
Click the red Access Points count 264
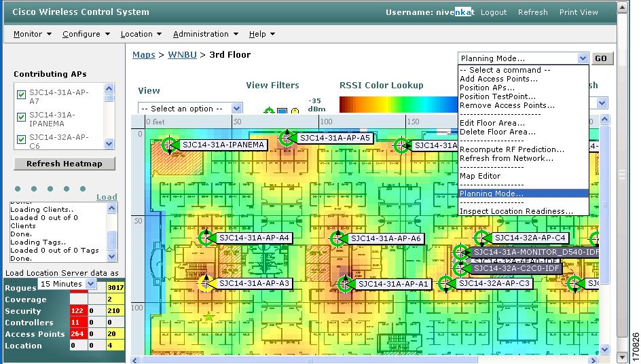77,333
